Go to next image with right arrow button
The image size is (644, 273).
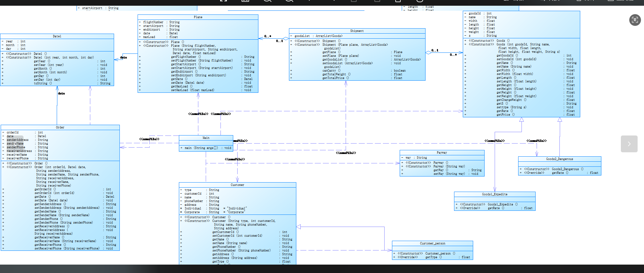point(629,144)
